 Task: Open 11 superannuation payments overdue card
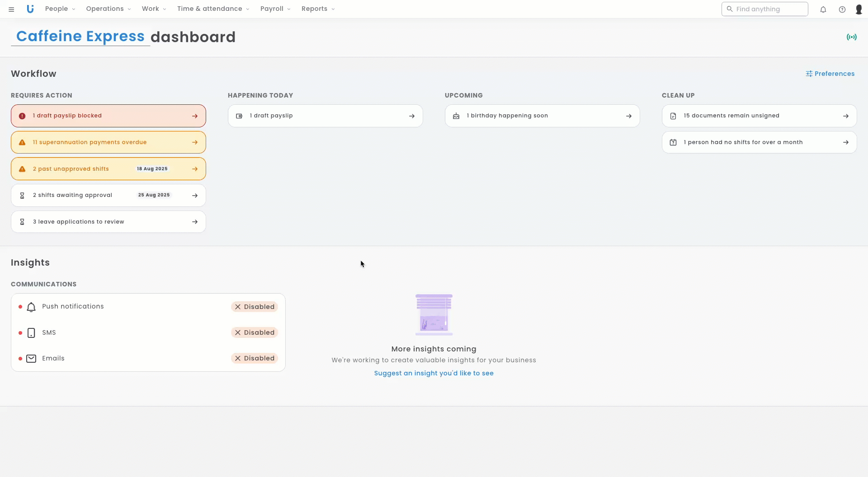[x=108, y=142]
